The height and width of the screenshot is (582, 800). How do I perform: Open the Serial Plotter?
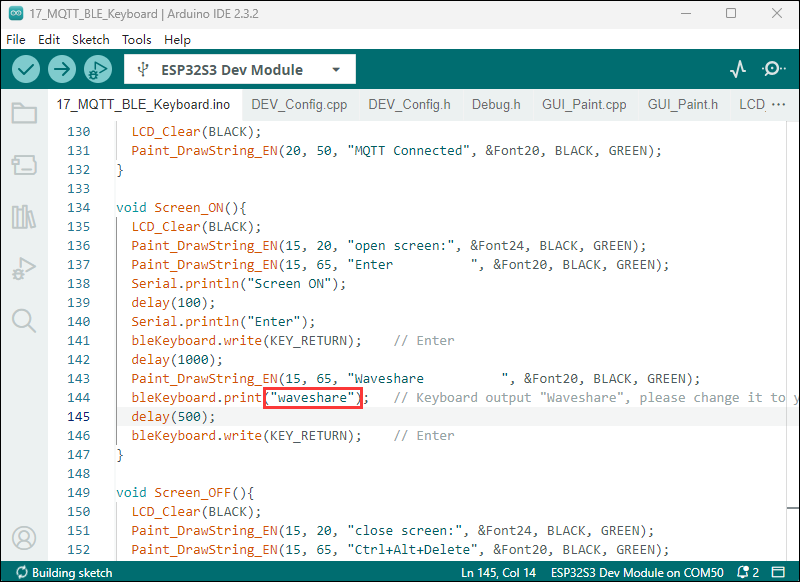(x=738, y=69)
